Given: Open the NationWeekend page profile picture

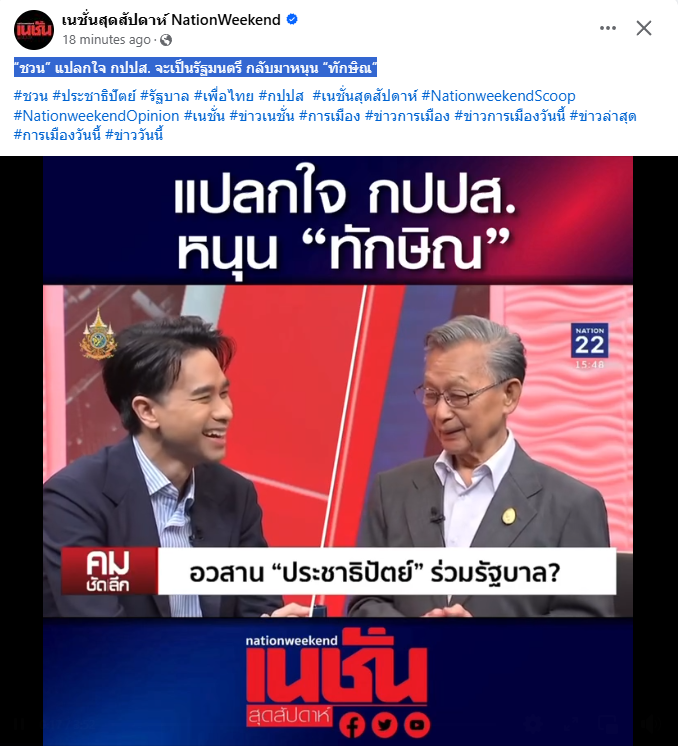Looking at the screenshot, I should pos(33,30).
